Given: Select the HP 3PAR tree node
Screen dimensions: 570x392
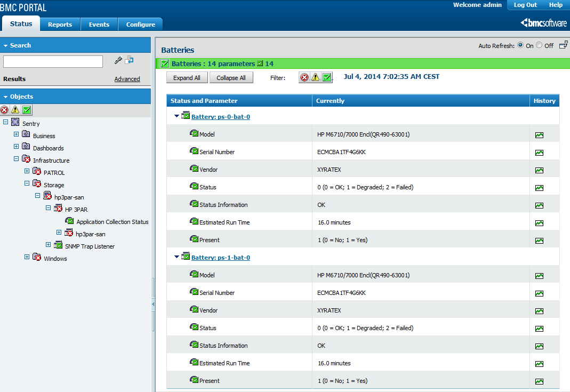Looking at the screenshot, I should click(x=76, y=210).
